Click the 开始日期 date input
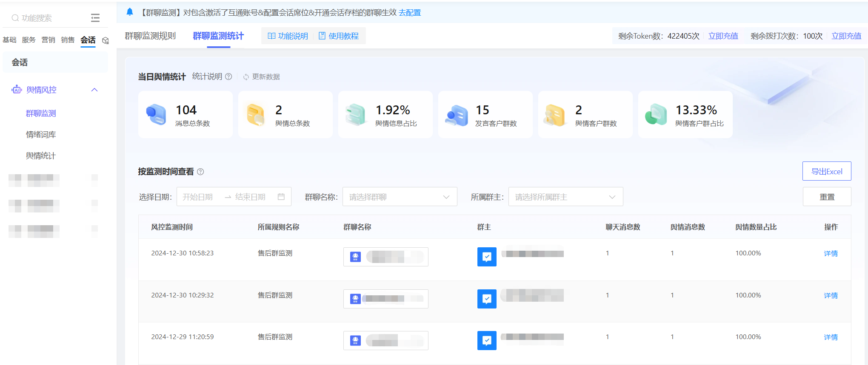 pyautogui.click(x=198, y=197)
